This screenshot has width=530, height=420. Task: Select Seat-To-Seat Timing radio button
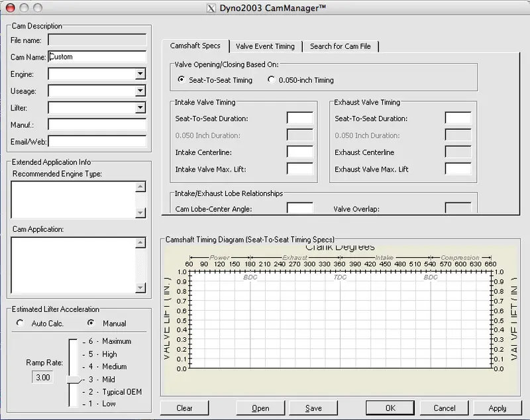[x=181, y=79]
